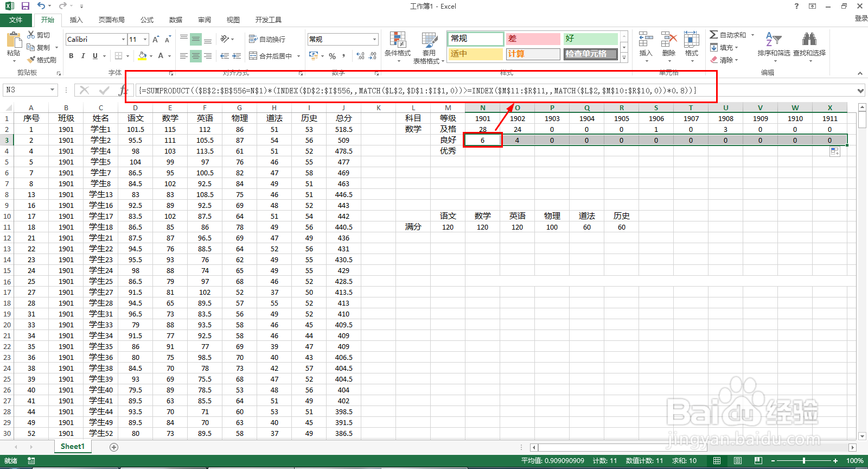Toggle Bold formatting
Image resolution: width=868 pixels, height=469 pixels.
point(71,56)
